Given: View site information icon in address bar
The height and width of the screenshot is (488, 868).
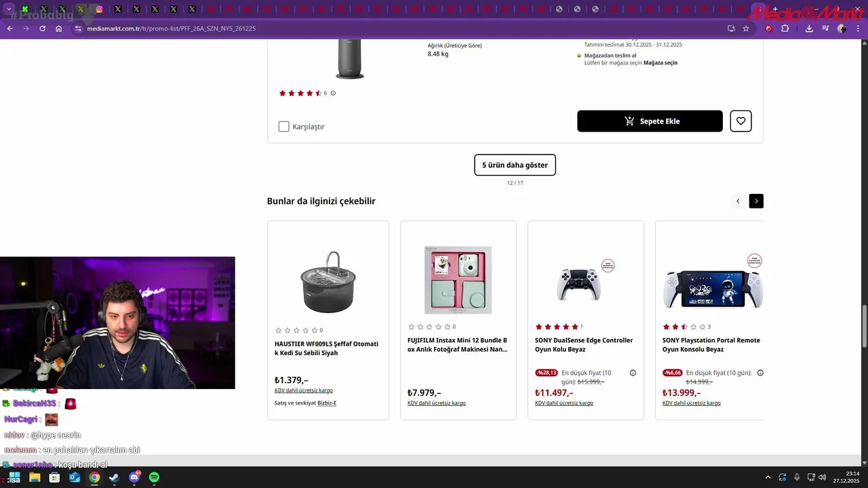Looking at the screenshot, I should tap(78, 28).
